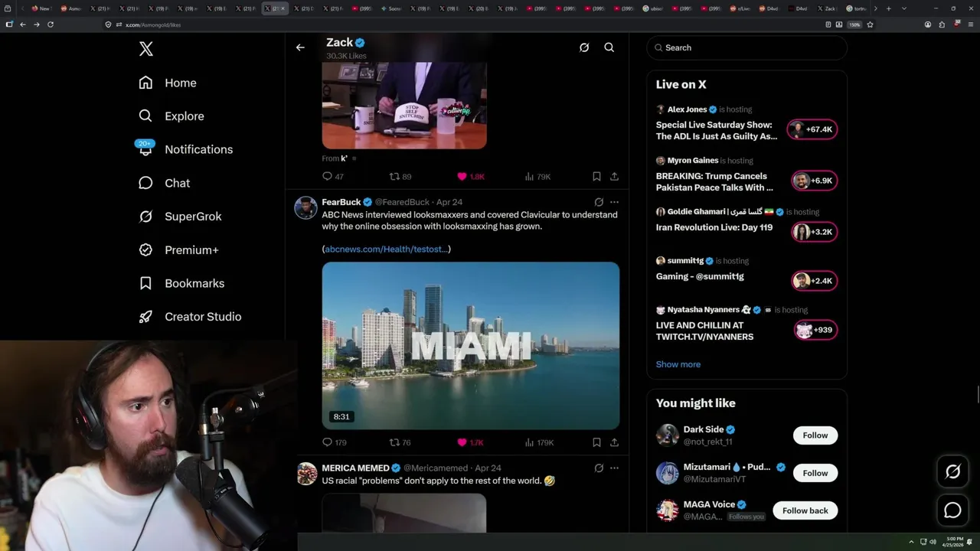Follow Mizutamari account
This screenshot has height=551, width=980.
coord(815,473)
